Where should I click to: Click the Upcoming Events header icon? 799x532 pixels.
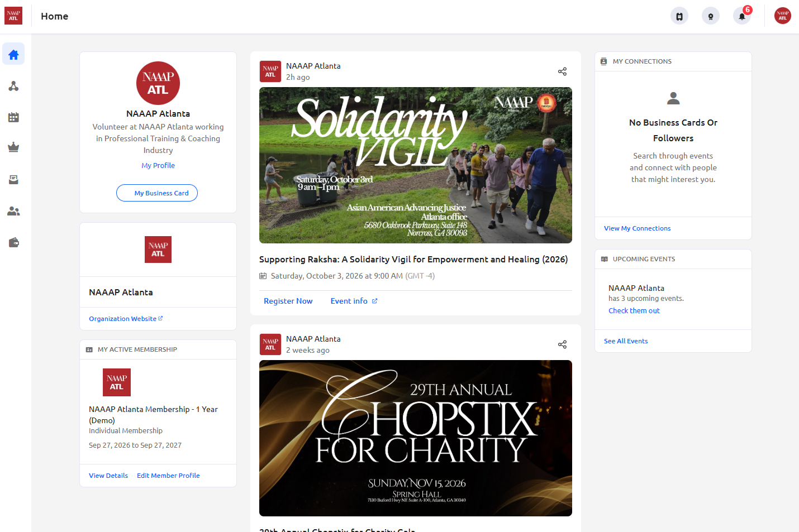point(604,259)
